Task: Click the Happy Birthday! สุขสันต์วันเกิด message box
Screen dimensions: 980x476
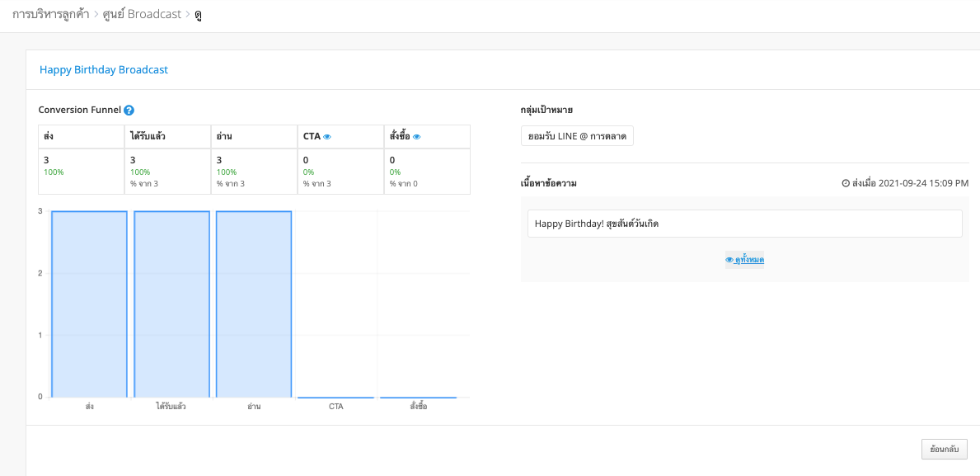Action: (x=744, y=224)
